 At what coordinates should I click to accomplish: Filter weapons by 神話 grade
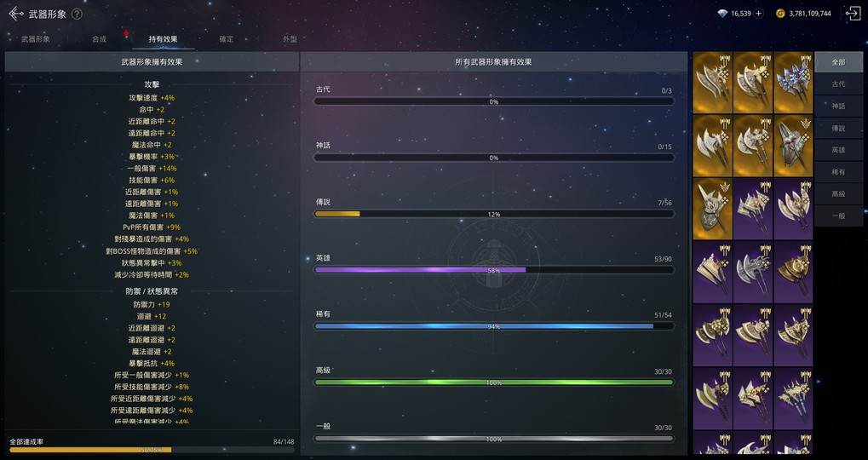coord(839,106)
